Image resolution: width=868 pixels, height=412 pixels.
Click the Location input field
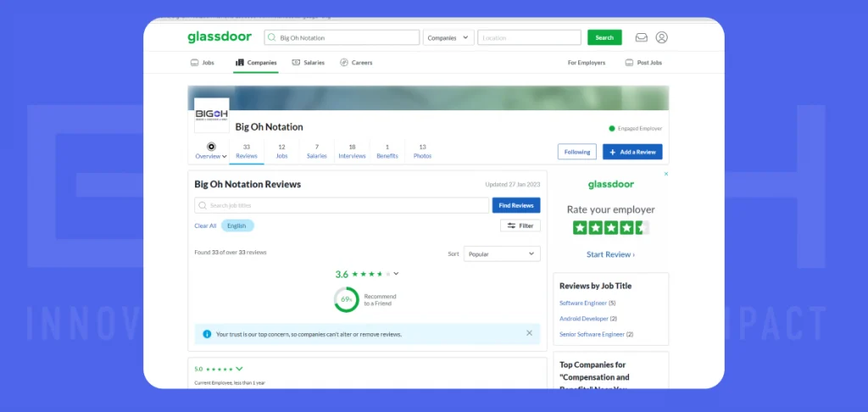[529, 37]
